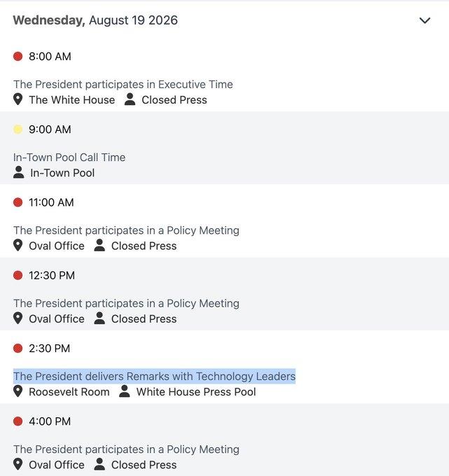Click the red status dot at 12:30 PM
The width and height of the screenshot is (449, 476).
18,275
